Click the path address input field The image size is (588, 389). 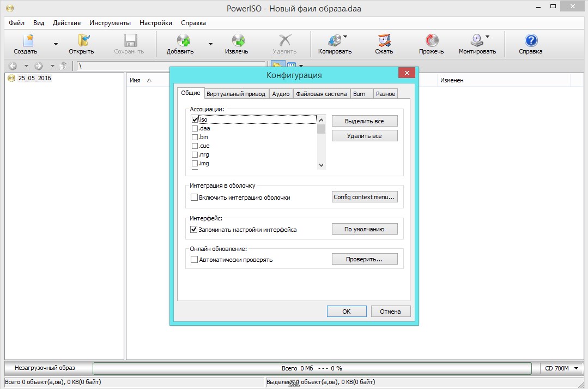[x=171, y=66]
